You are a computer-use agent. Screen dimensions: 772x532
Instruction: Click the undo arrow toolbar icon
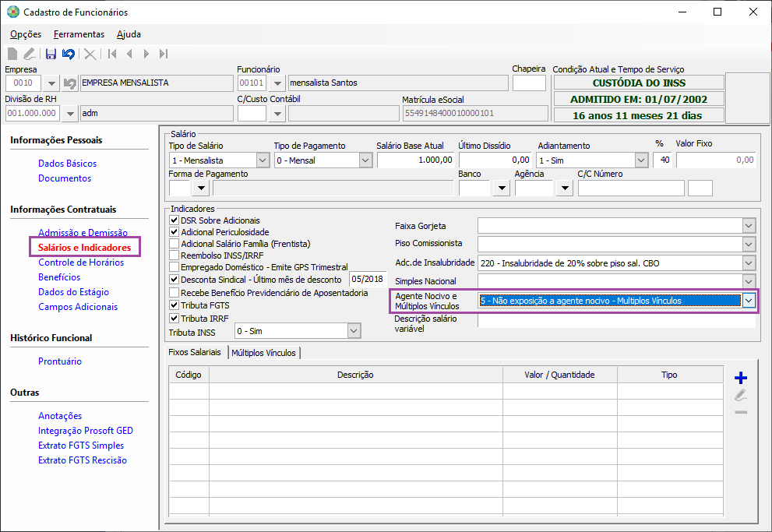click(69, 54)
